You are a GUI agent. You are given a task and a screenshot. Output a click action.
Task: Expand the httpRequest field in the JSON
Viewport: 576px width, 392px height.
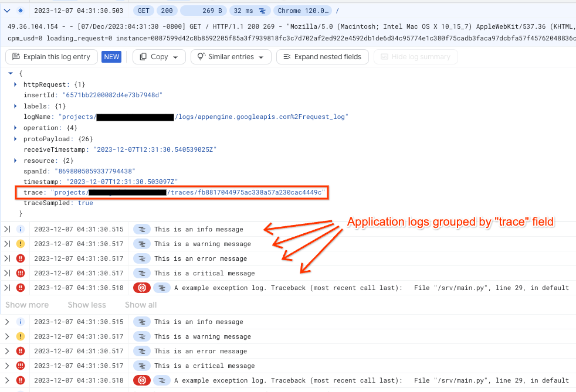14,84
